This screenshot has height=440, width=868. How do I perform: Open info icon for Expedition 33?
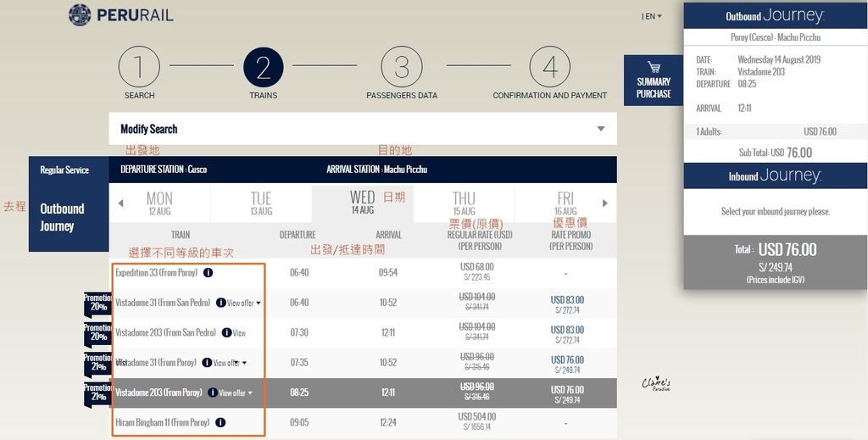coord(208,273)
